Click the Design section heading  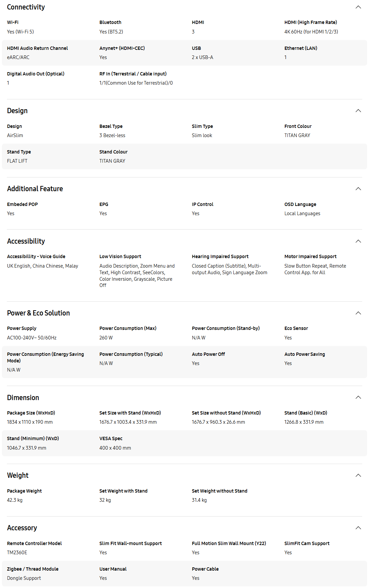point(17,111)
